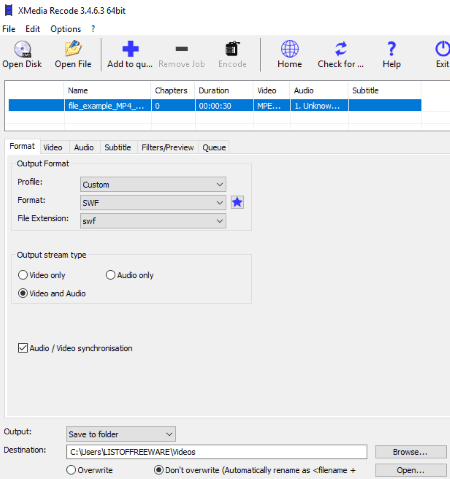This screenshot has height=479, width=450.
Task: Select the Overwrite radio option
Action: 71,470
